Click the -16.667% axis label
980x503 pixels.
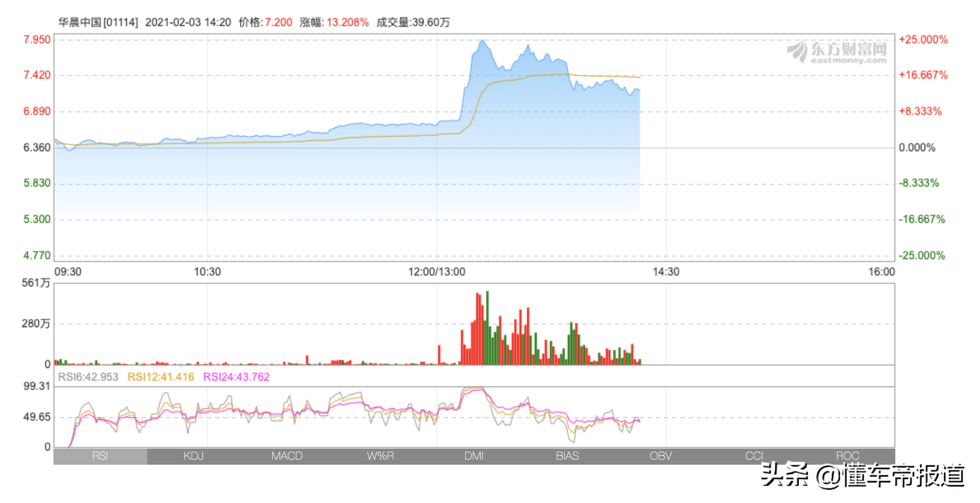coord(922,219)
